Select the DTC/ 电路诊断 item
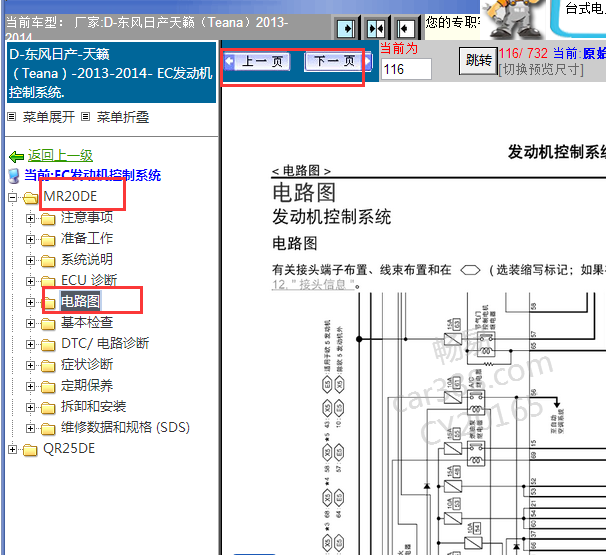Viewport: 606px width, 555px height. point(105,343)
